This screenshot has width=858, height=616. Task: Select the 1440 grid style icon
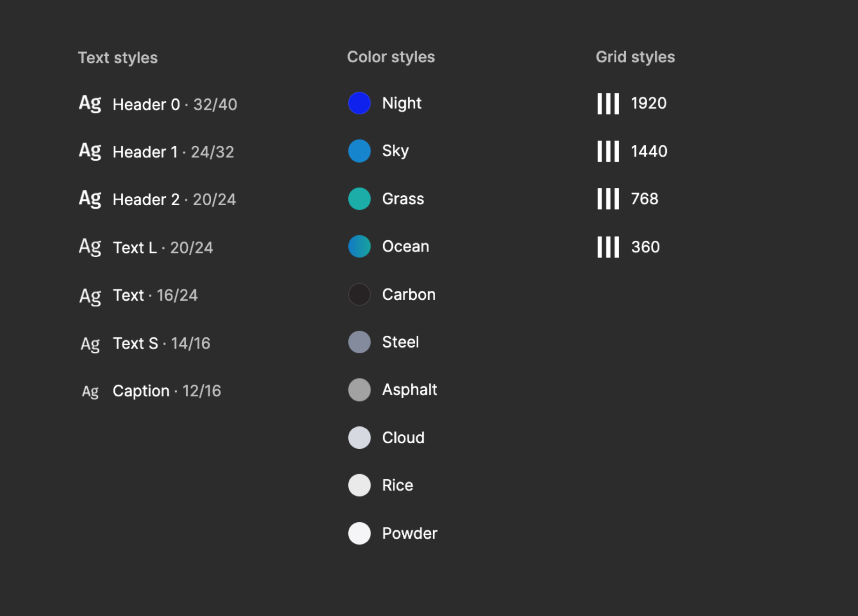click(608, 151)
